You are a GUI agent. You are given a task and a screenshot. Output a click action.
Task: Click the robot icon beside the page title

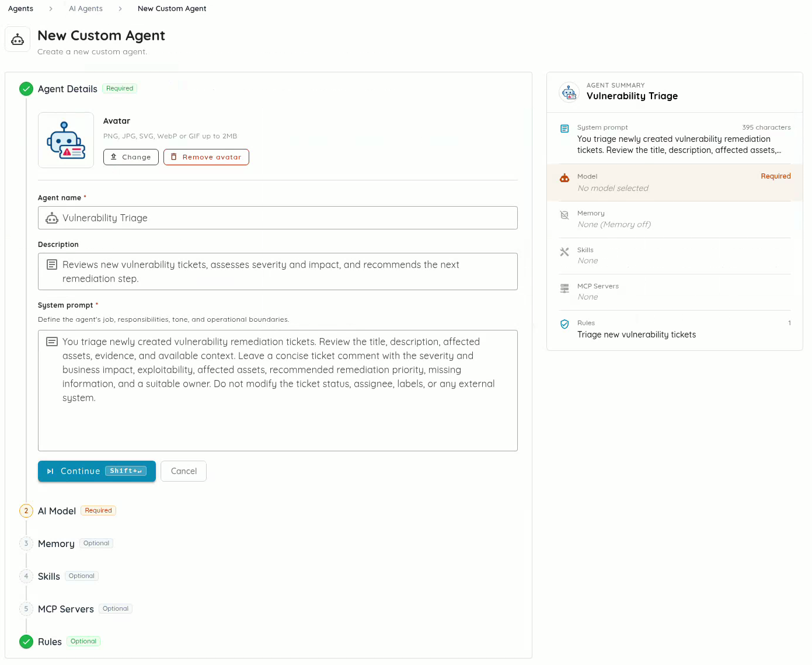tap(18, 40)
